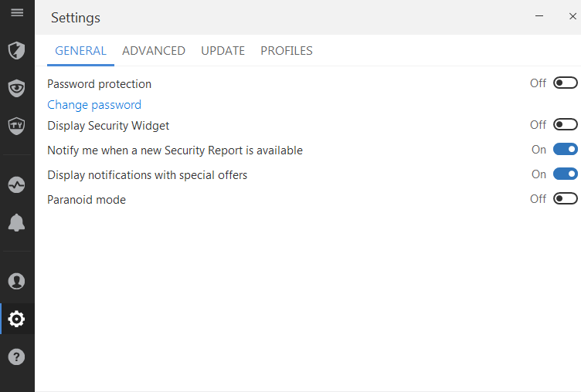Turn on Display Security Widget toggle
This screenshot has height=392, width=581.
565,125
